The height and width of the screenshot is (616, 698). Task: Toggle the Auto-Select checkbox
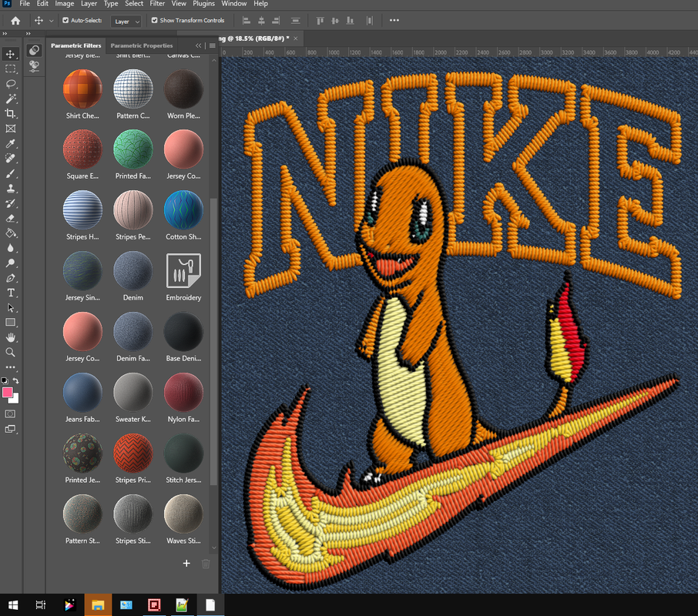point(65,21)
